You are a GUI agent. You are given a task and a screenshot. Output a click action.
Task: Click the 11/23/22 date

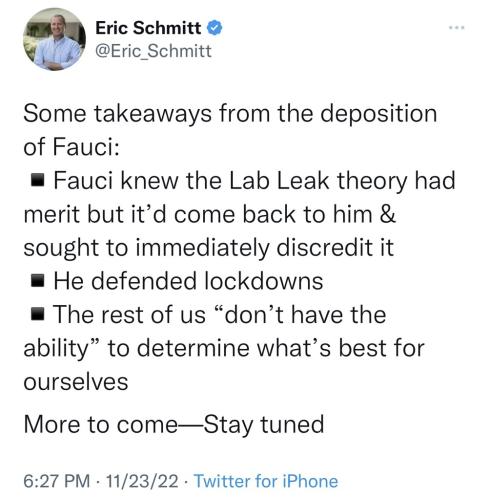click(x=142, y=481)
